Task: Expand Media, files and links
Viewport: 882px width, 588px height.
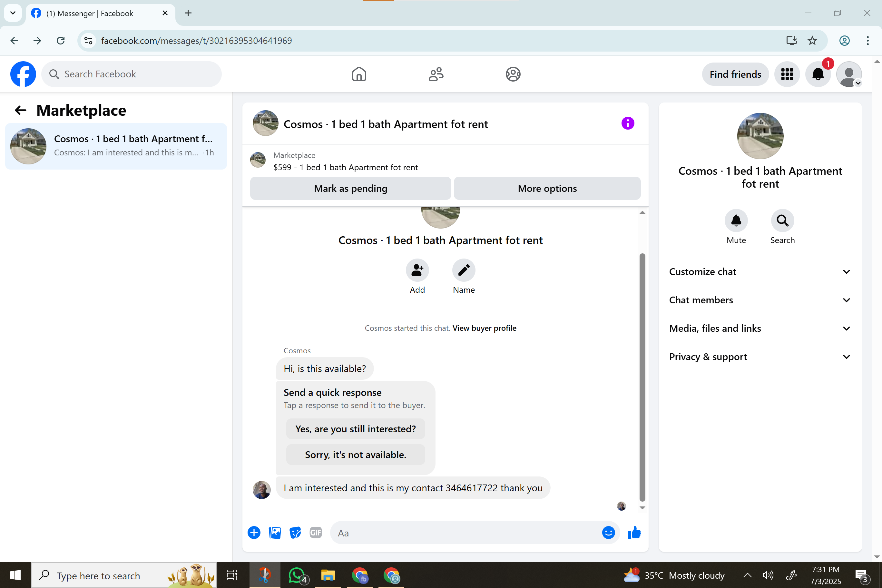Action: pos(760,328)
